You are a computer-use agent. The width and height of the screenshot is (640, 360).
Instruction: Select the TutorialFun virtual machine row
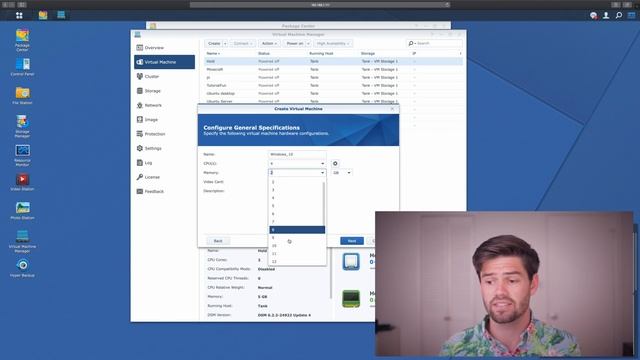[x=333, y=85]
